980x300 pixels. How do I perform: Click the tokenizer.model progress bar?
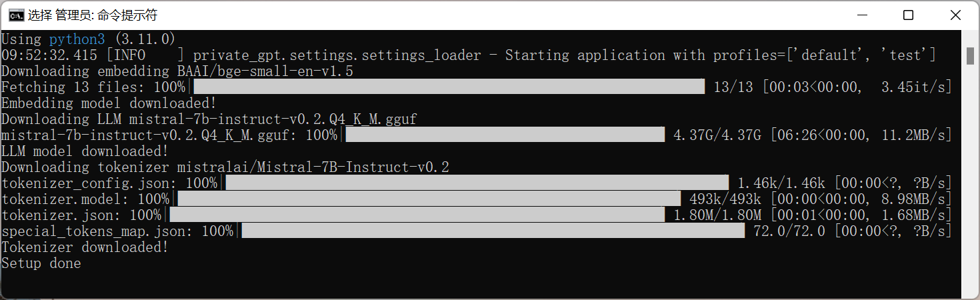tap(429, 199)
